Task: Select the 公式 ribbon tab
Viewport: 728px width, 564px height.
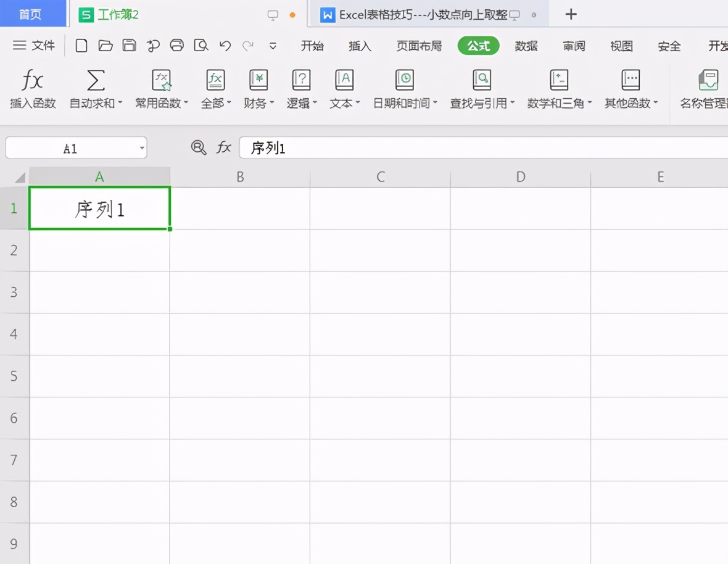Action: click(x=478, y=46)
